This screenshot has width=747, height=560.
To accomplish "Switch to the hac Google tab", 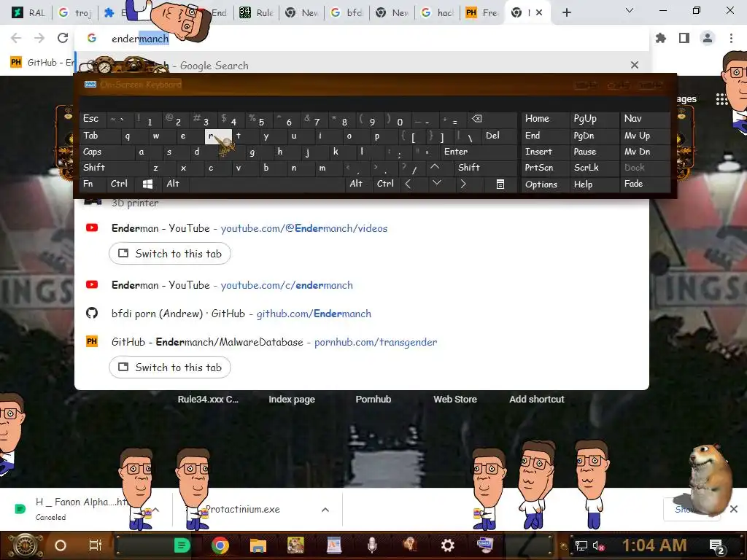I will [x=438, y=12].
